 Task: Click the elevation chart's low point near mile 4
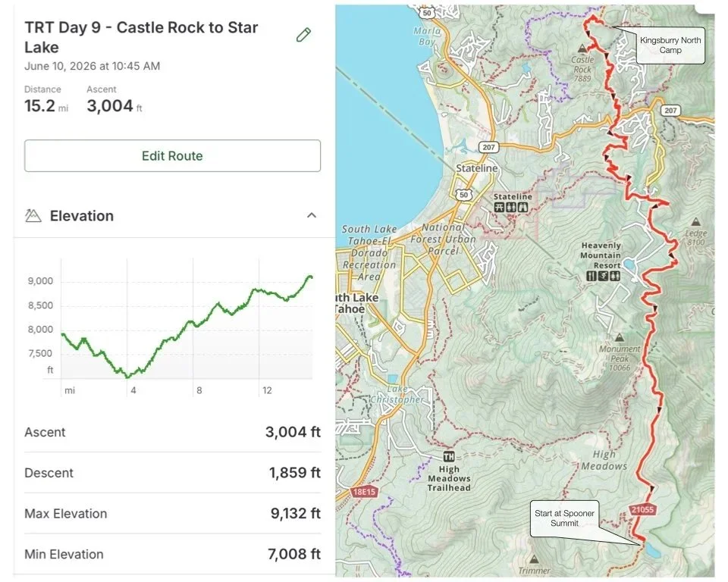128,377
